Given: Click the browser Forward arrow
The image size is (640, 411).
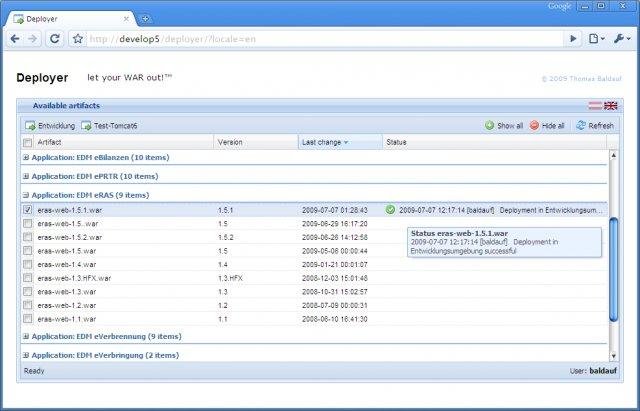Looking at the screenshot, I should click(x=33, y=39).
